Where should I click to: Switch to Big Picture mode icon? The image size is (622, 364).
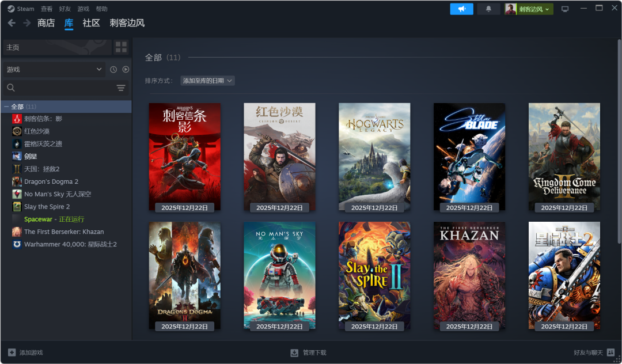click(565, 9)
